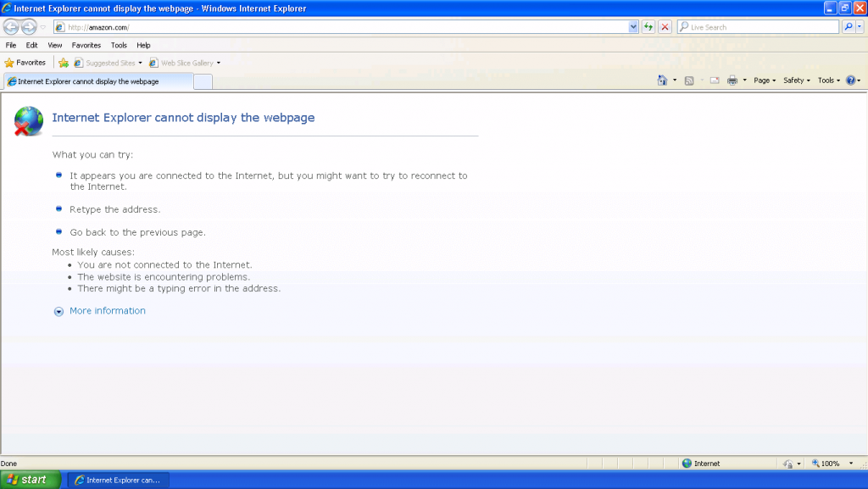Open the Safety dropdown menu
The height and width of the screenshot is (489, 868).
(796, 81)
